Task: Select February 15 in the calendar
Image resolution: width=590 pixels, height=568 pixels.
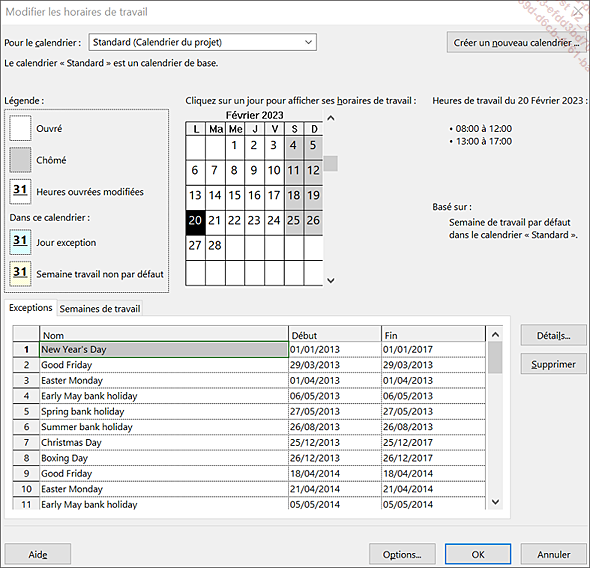Action: pos(234,195)
